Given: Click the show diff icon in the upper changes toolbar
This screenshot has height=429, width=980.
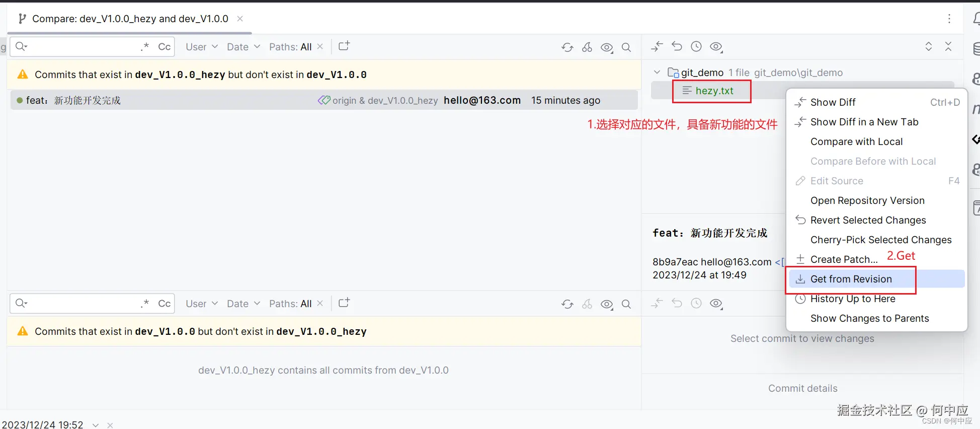Looking at the screenshot, I should coord(657,47).
